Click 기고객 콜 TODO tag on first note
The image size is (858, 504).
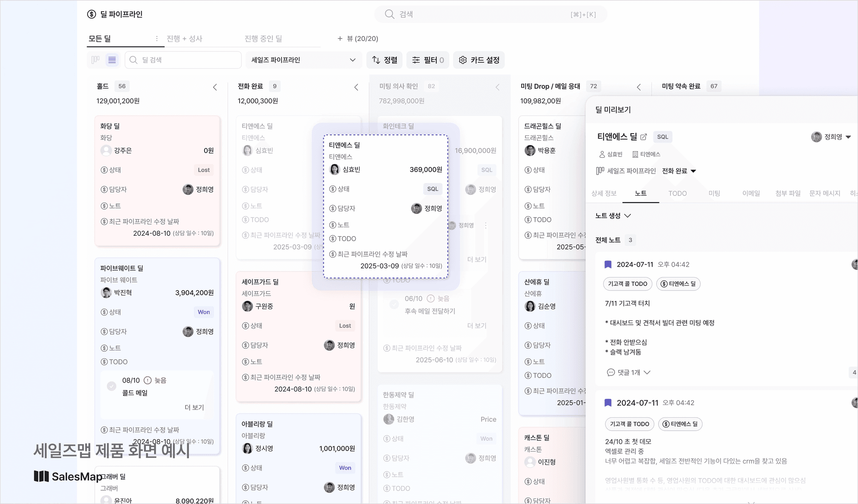(628, 284)
